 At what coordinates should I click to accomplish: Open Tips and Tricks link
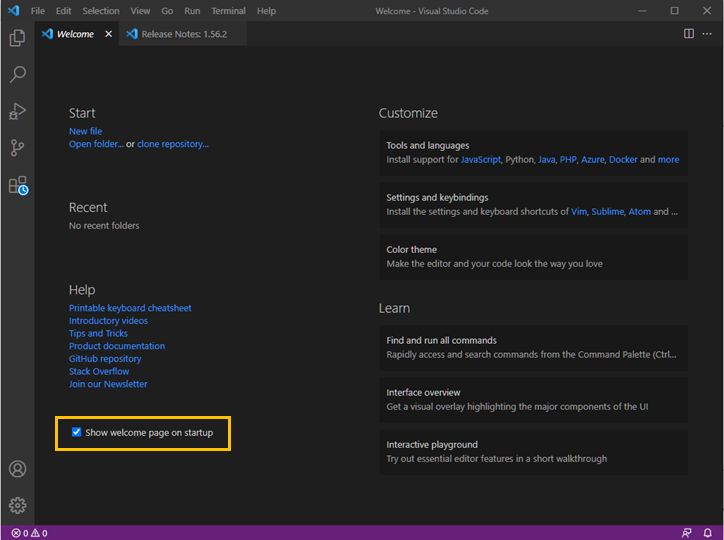pyautogui.click(x=98, y=333)
